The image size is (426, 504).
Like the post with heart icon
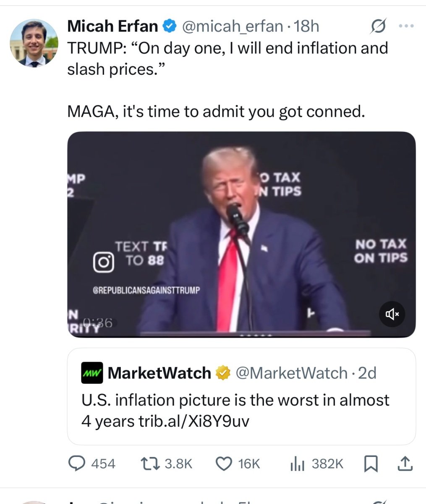click(223, 464)
